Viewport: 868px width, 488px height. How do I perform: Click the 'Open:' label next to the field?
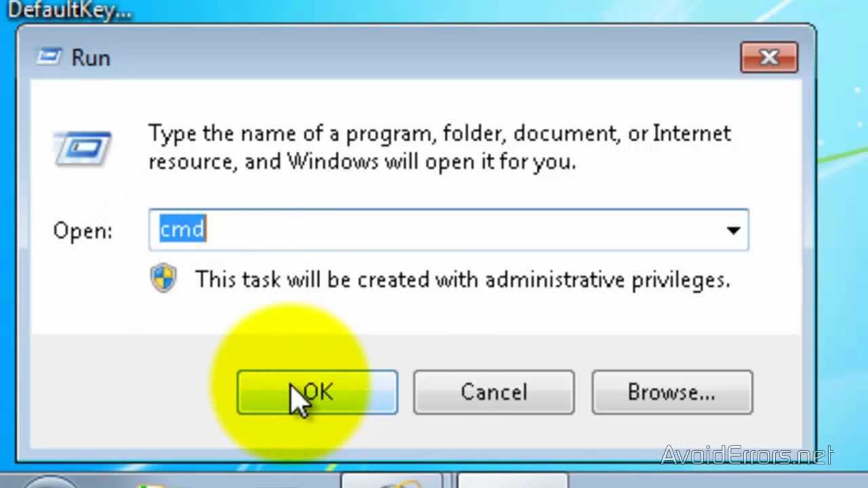83,230
